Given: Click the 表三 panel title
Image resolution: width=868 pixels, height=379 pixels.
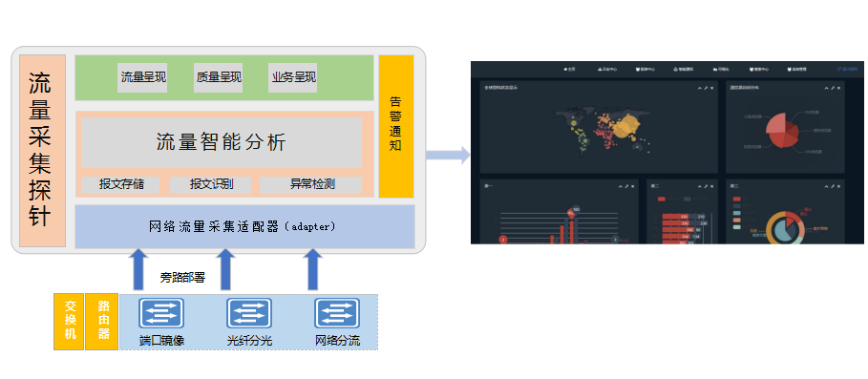Looking at the screenshot, I should (734, 186).
